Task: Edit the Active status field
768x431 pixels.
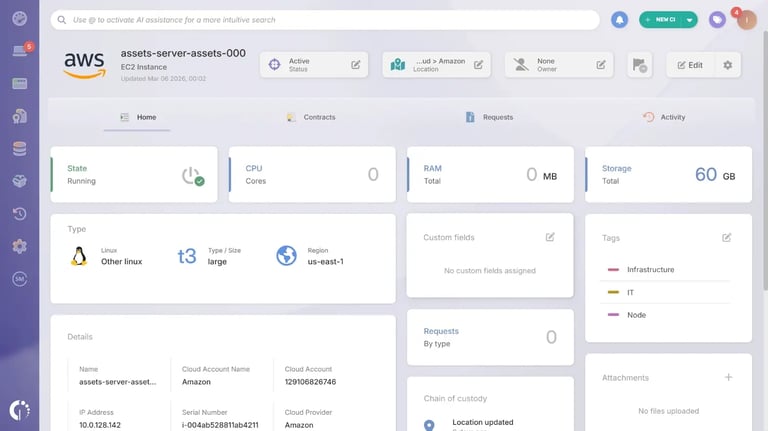Action: click(356, 65)
